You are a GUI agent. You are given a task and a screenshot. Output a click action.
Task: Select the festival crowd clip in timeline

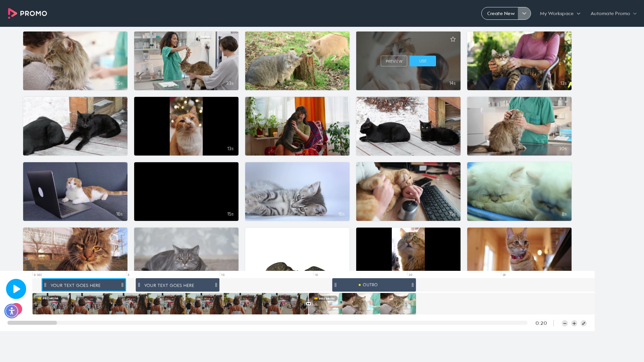pyautogui.click(x=170, y=304)
